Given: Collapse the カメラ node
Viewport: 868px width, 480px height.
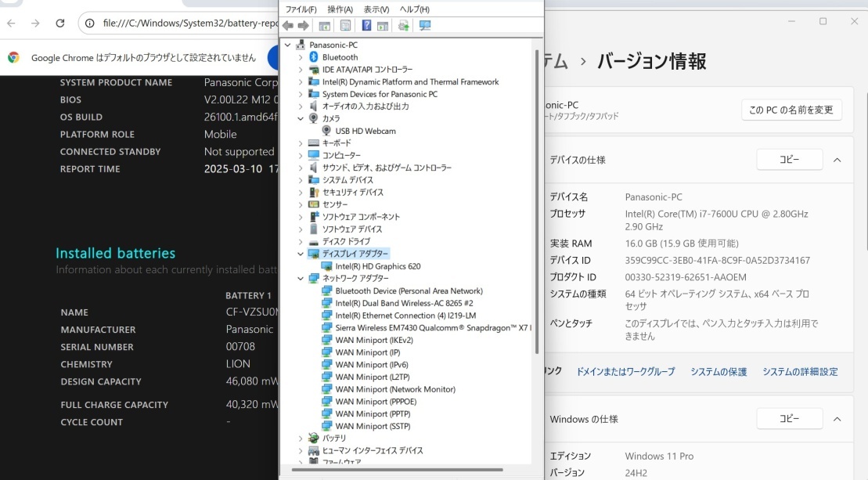Looking at the screenshot, I should click(x=301, y=118).
